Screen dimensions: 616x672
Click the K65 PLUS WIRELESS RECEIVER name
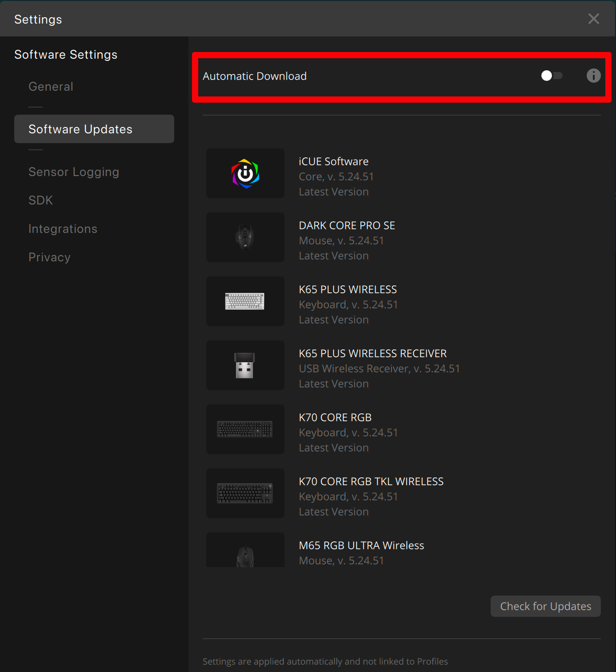coord(372,353)
